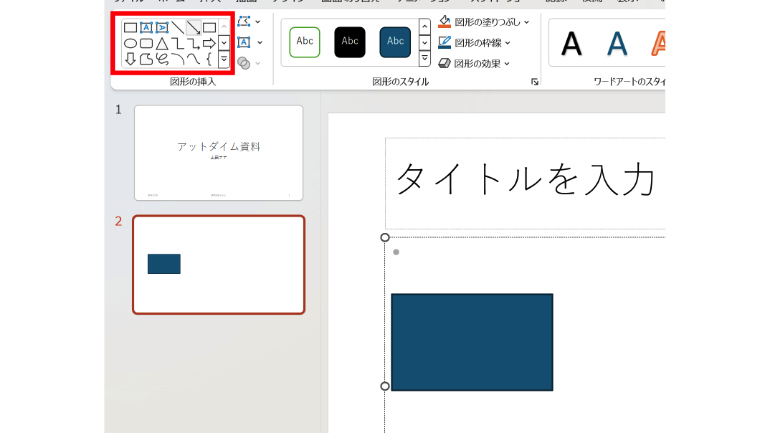Click the ribbon Text Box icon
This screenshot has width=770, height=433.
pos(244,42)
